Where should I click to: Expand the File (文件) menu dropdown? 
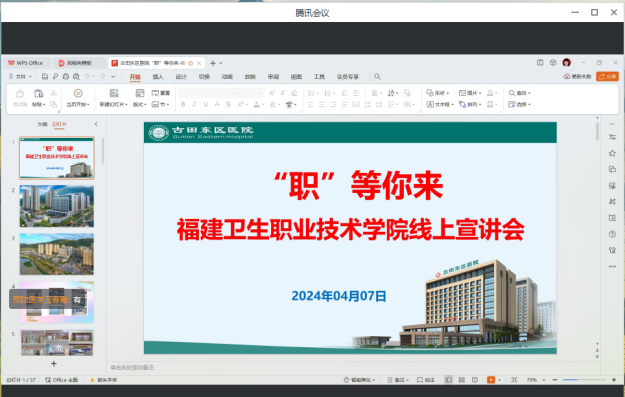click(x=20, y=77)
